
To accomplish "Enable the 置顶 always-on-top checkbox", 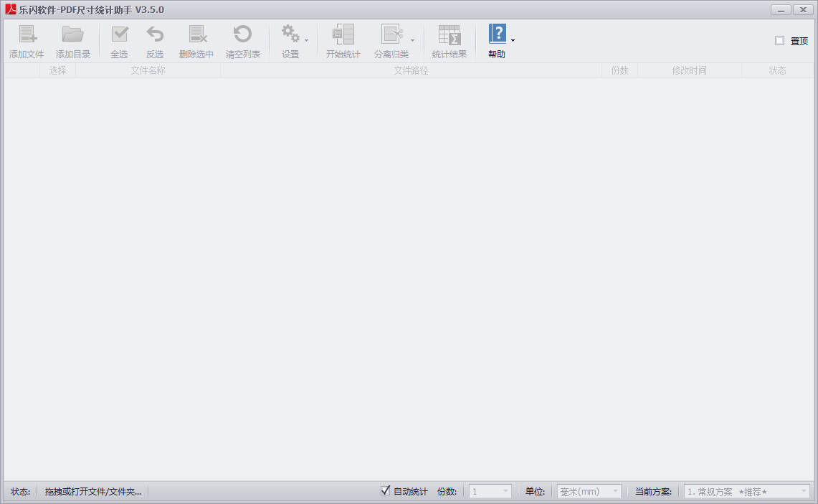I will tap(779, 41).
